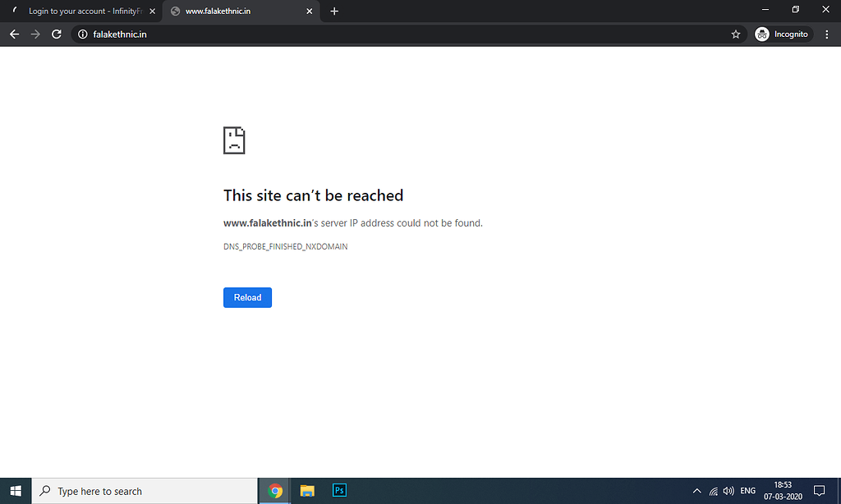The width and height of the screenshot is (841, 504).
Task: Click the network icon in the system tray
Action: [712, 490]
